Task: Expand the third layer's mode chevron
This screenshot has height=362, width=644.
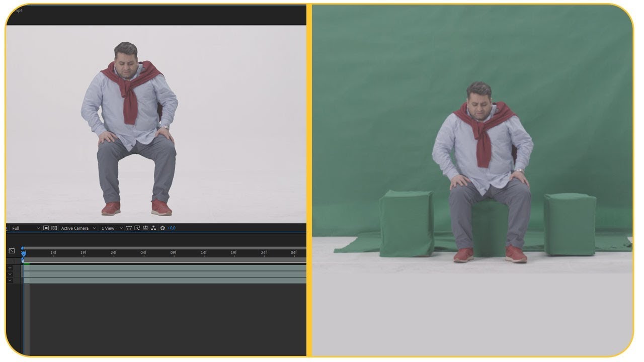Action: (x=10, y=280)
